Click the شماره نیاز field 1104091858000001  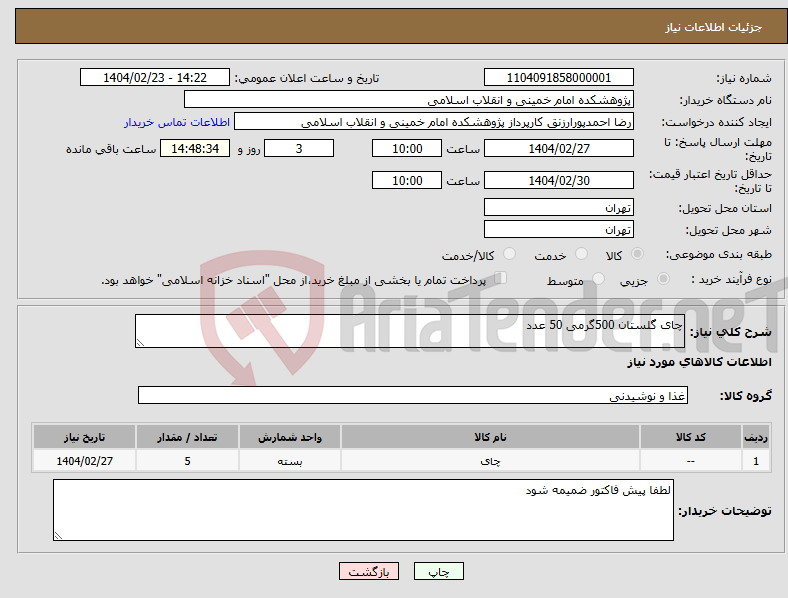pos(558,77)
